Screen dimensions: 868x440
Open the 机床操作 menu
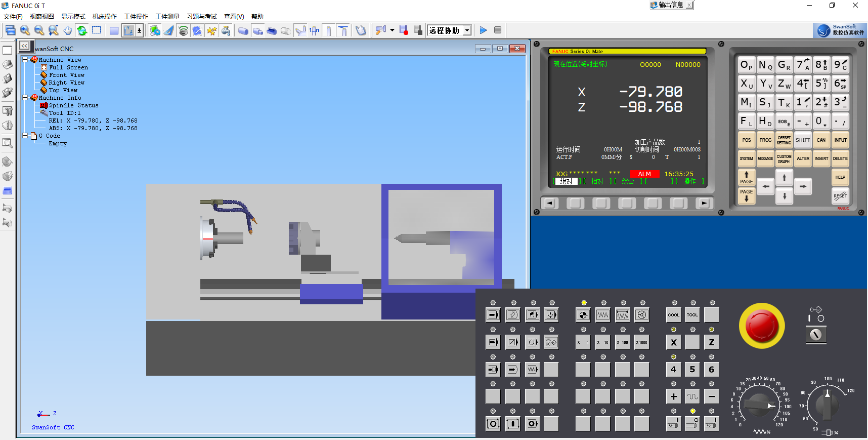pos(105,17)
